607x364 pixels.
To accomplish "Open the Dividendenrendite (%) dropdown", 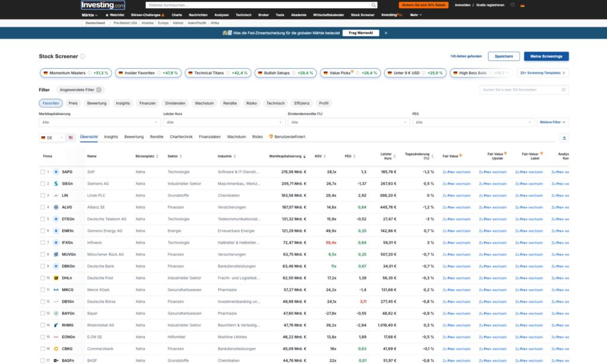I will (x=349, y=122).
